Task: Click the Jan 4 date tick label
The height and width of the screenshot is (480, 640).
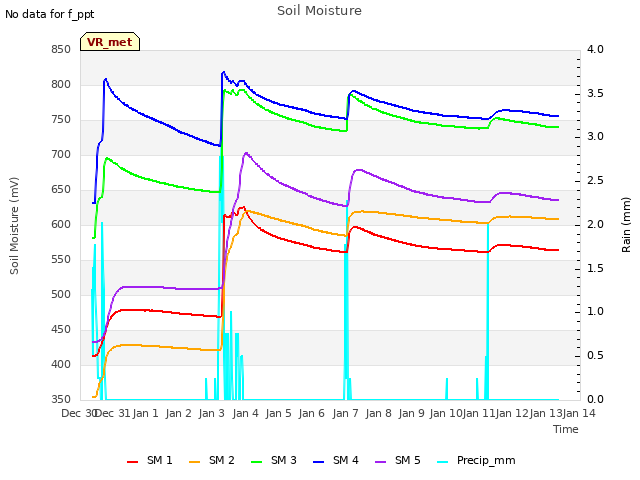Action: (246, 413)
